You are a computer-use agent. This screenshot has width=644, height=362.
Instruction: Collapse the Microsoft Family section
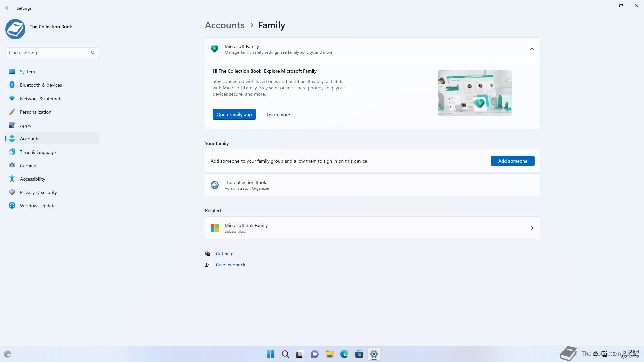coord(532,49)
